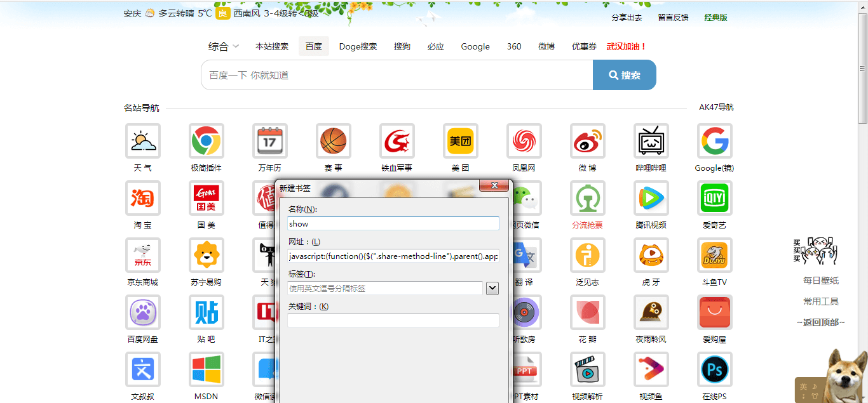Image resolution: width=868 pixels, height=403 pixels.
Task: Open the 腾讯视频 icon
Action: click(x=651, y=198)
